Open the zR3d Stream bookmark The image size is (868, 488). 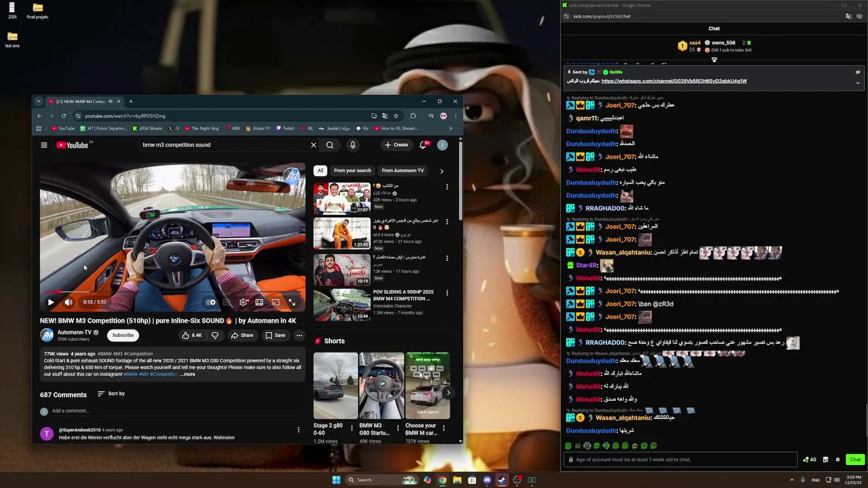(x=147, y=128)
